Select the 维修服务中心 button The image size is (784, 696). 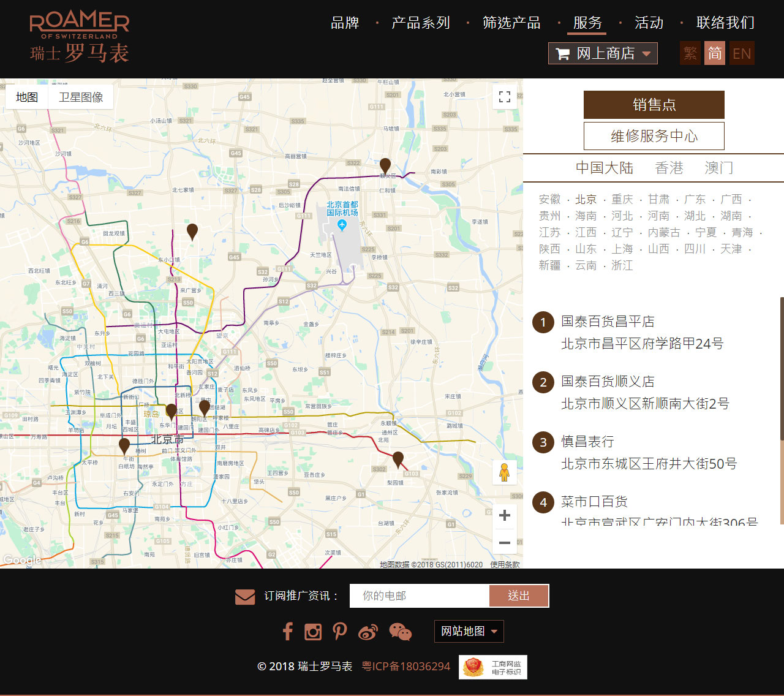click(x=654, y=135)
